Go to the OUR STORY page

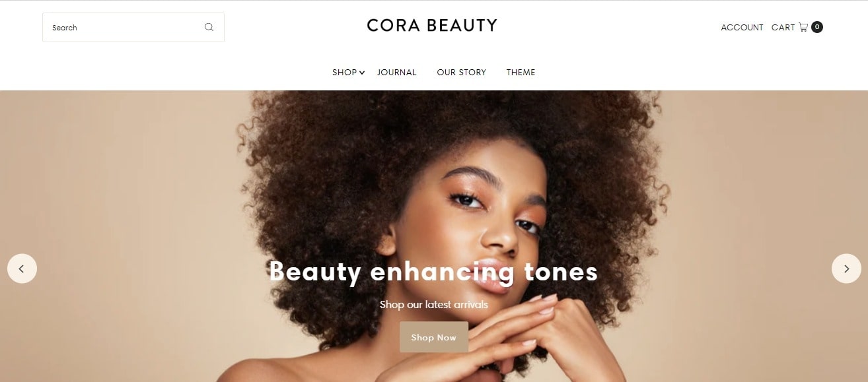tap(462, 73)
